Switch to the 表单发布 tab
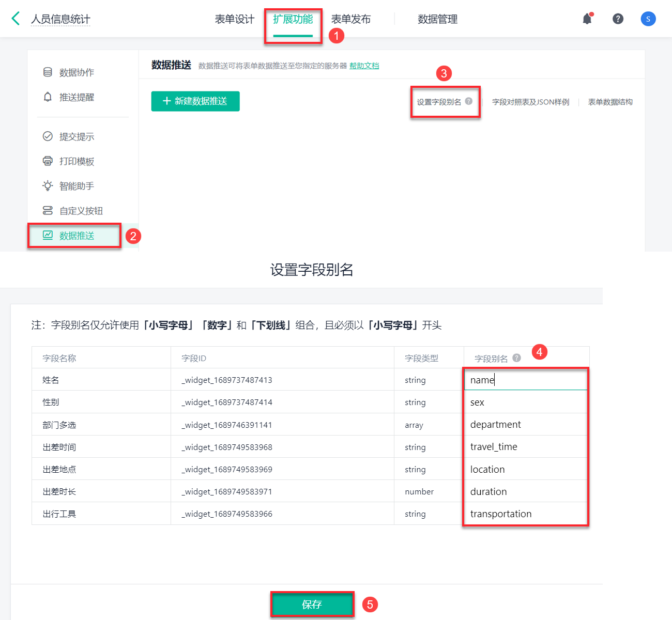672x620 pixels. [351, 19]
